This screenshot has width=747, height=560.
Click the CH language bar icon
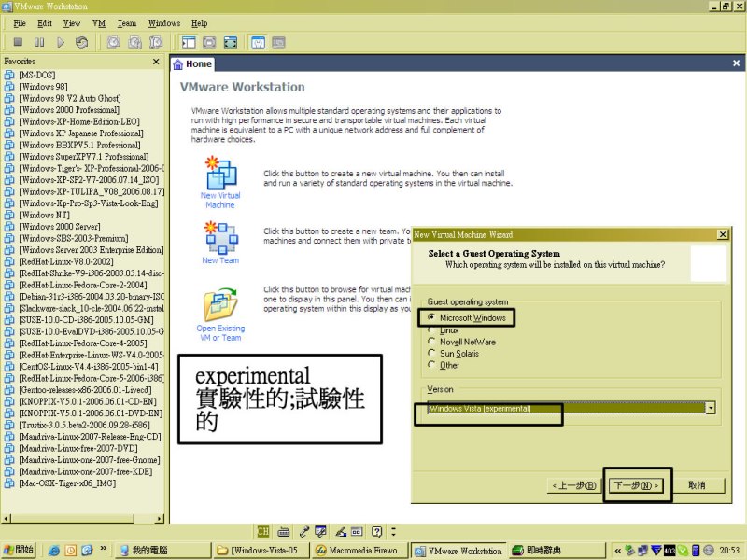[262, 531]
